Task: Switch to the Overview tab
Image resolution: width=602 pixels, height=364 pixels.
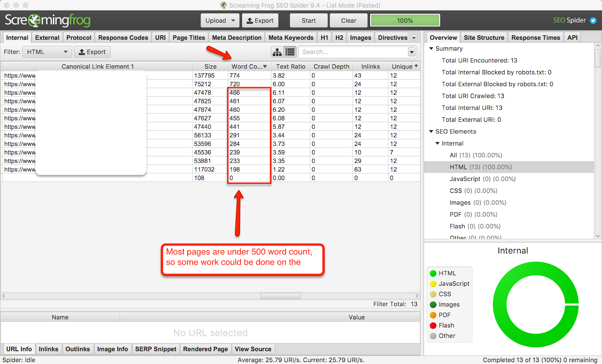Action: 443,38
